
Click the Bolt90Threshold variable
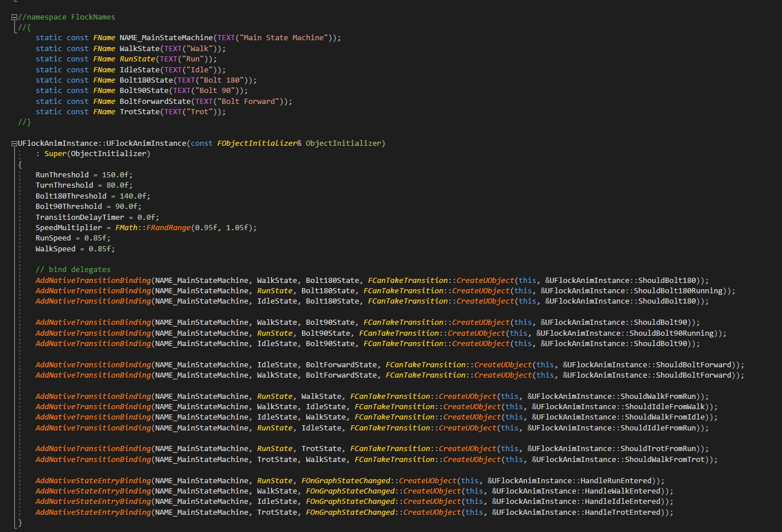pos(68,207)
